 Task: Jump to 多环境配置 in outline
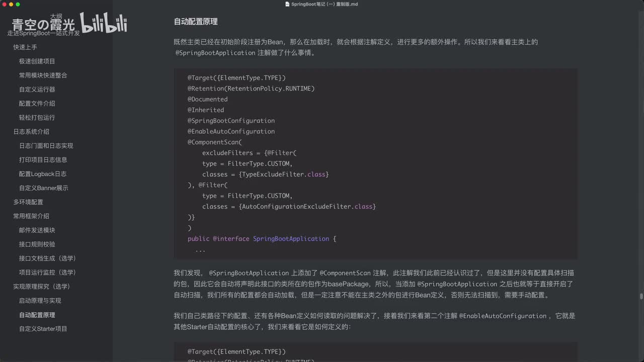28,202
